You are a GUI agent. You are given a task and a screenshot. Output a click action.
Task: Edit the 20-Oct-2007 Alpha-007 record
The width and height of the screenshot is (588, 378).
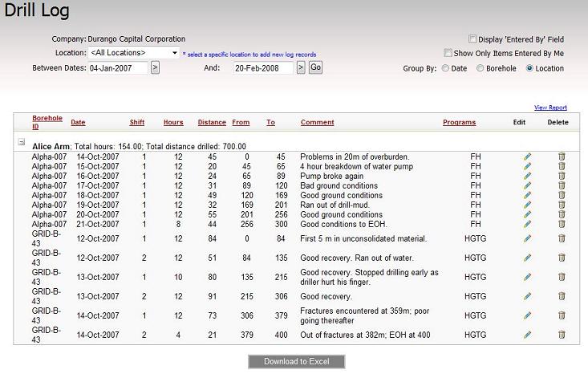[527, 214]
